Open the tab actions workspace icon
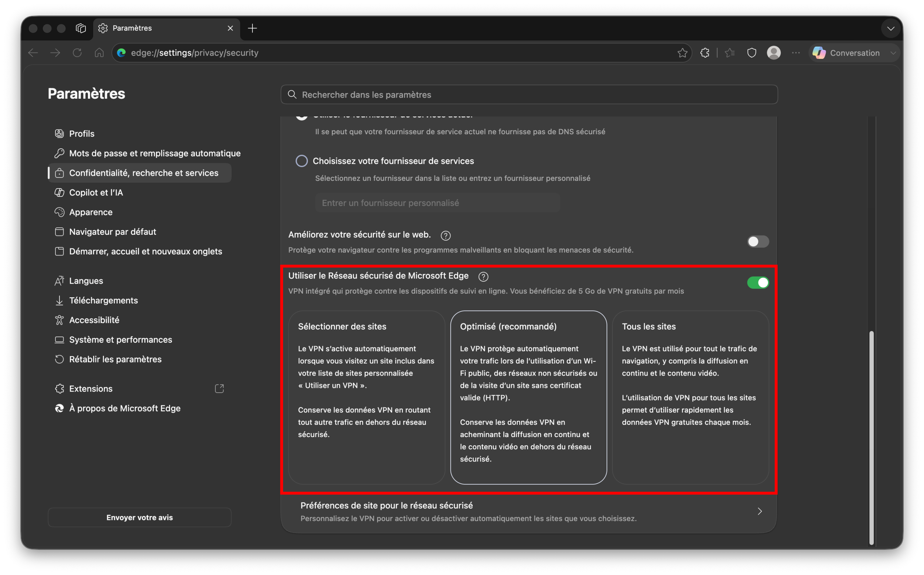 tap(81, 28)
